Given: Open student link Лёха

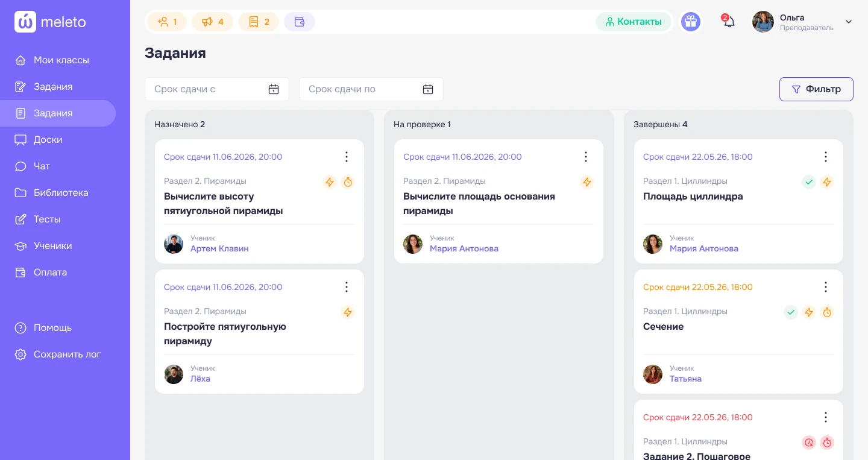Looking at the screenshot, I should pos(200,379).
